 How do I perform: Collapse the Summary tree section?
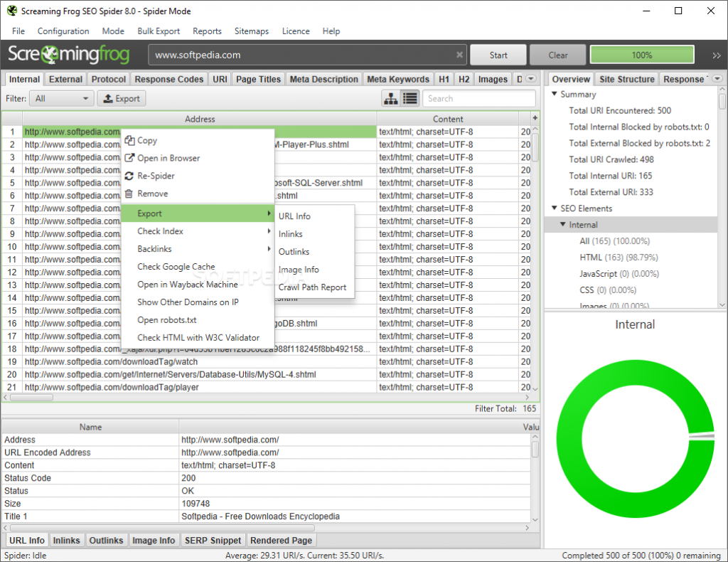(x=555, y=95)
